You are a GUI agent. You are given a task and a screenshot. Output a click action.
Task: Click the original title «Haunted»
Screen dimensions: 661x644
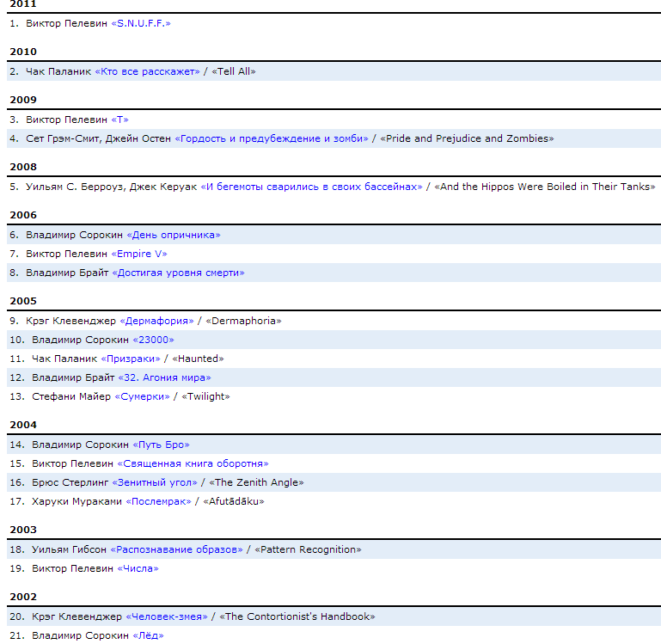(x=199, y=359)
